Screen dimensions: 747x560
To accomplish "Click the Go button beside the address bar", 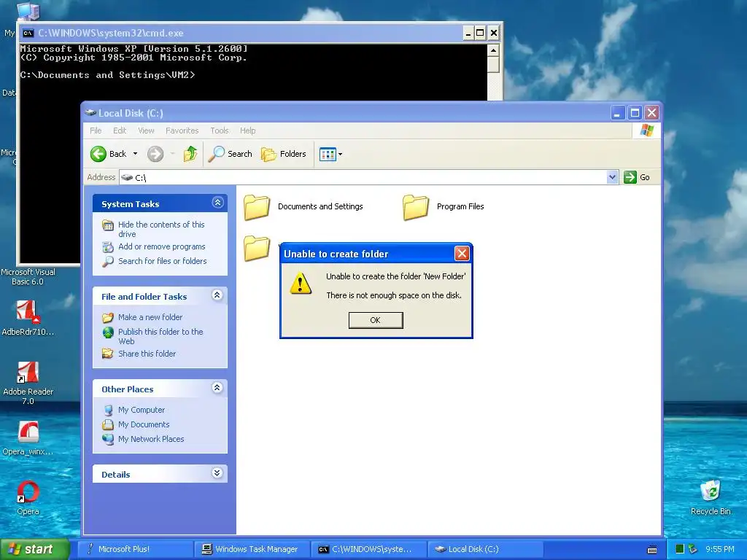I will click(637, 177).
